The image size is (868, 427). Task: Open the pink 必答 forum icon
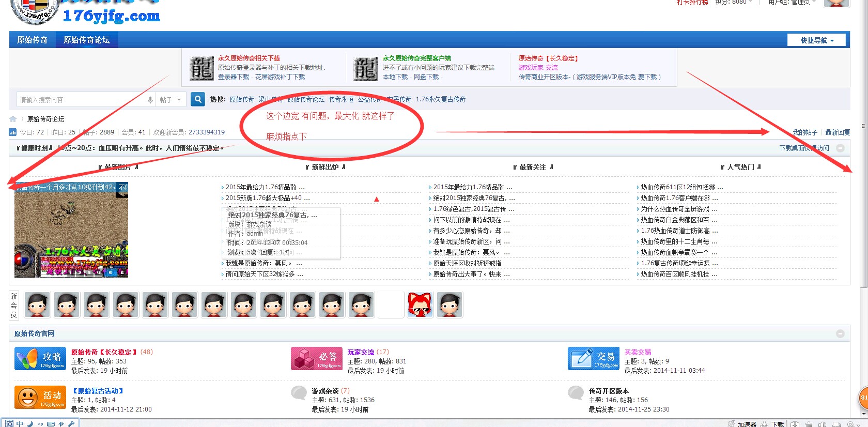(317, 359)
